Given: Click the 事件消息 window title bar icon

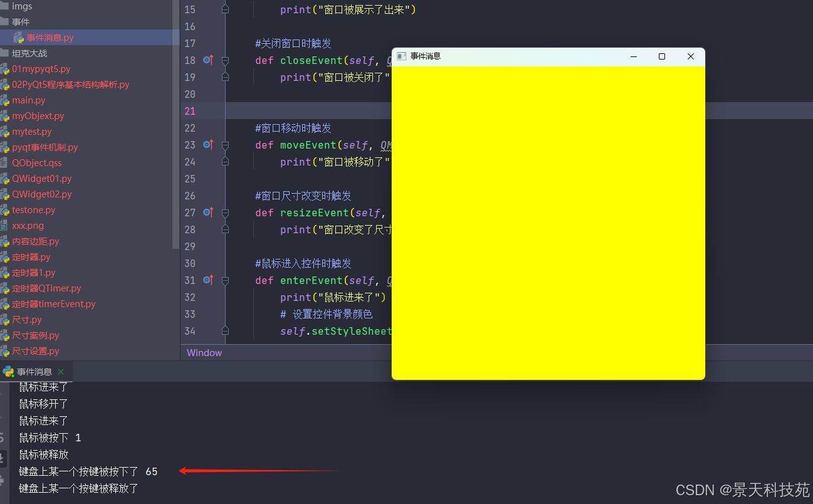Looking at the screenshot, I should click(402, 56).
